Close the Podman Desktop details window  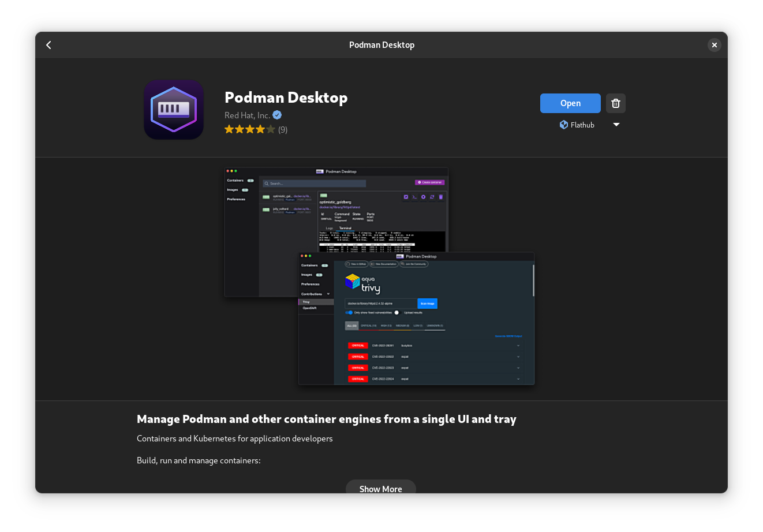coord(714,45)
